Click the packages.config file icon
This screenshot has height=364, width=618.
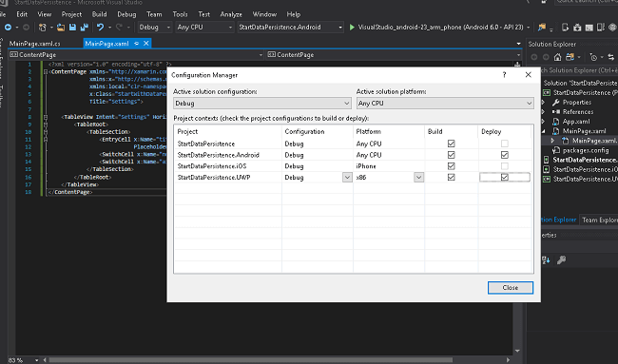[x=556, y=150]
